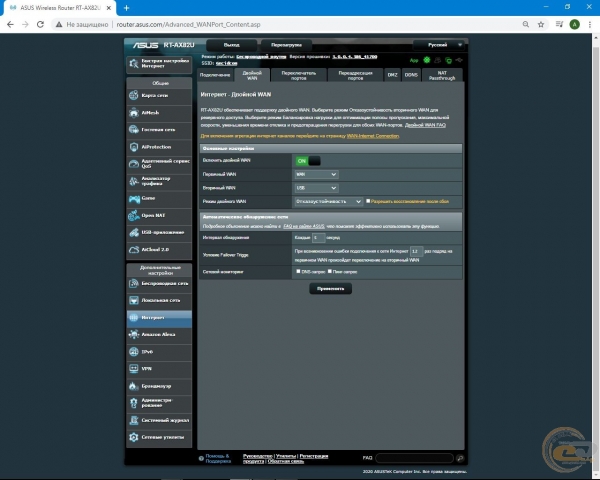The width and height of the screenshot is (600, 480).
Task: Enable Ping network monitoring checkbox
Action: click(329, 271)
